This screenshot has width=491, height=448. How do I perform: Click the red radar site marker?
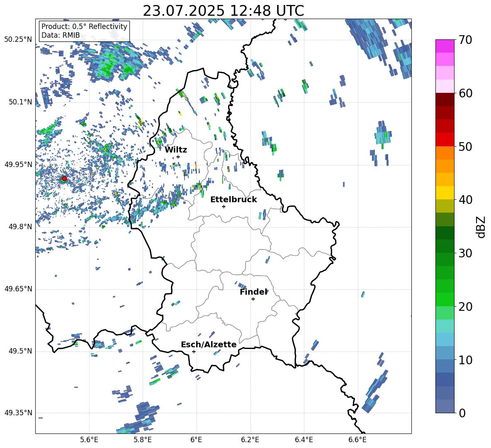tap(64, 179)
